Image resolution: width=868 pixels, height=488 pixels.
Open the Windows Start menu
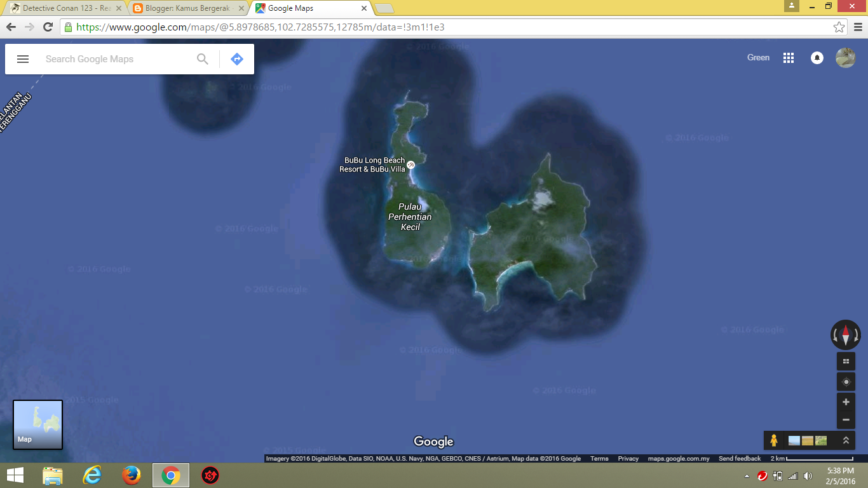point(15,475)
